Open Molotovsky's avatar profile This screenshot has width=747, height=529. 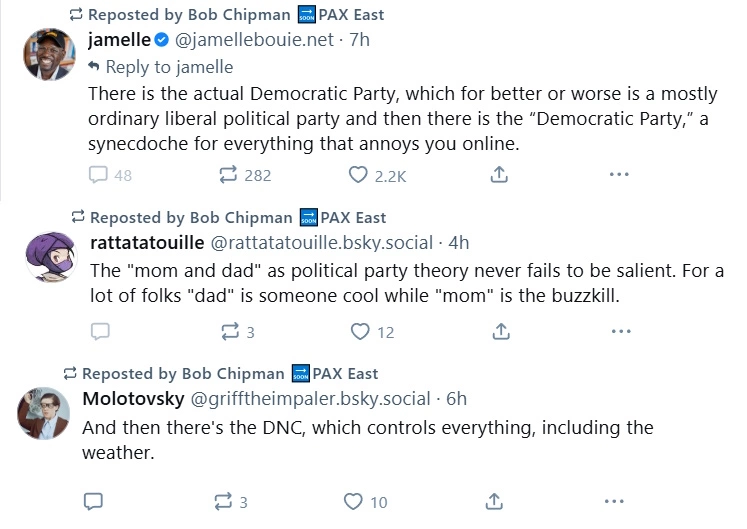(x=43, y=413)
